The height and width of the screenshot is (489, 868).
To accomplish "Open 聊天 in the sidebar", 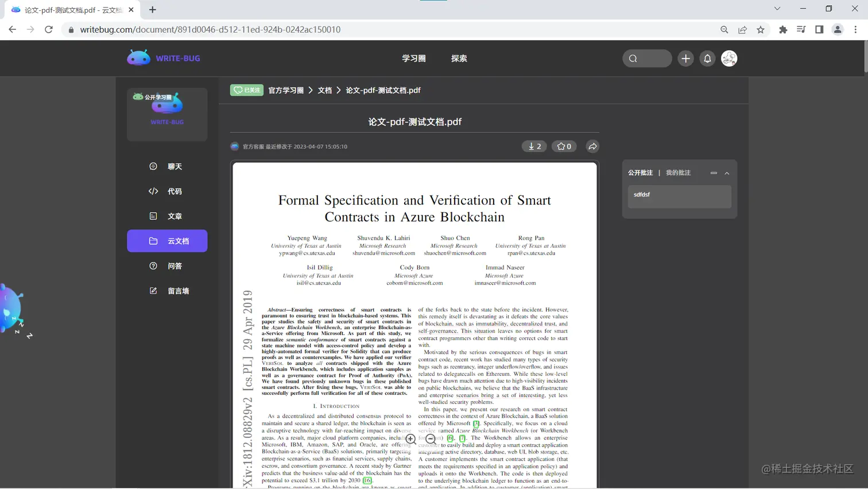I will coord(167,167).
